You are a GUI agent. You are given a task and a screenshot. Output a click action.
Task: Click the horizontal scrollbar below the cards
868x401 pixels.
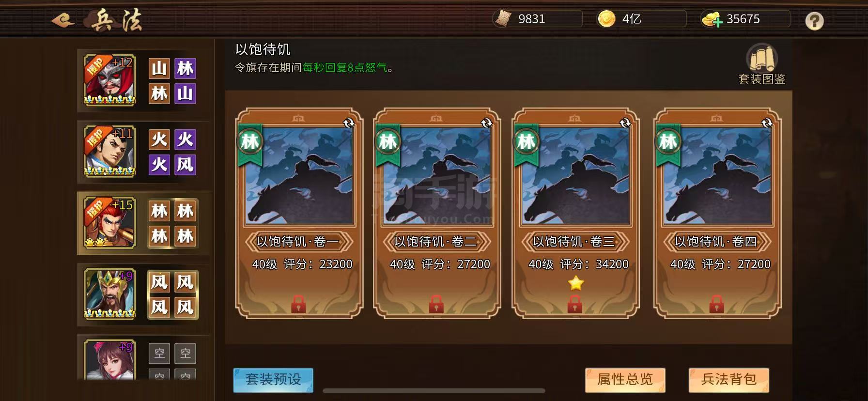pos(434,391)
